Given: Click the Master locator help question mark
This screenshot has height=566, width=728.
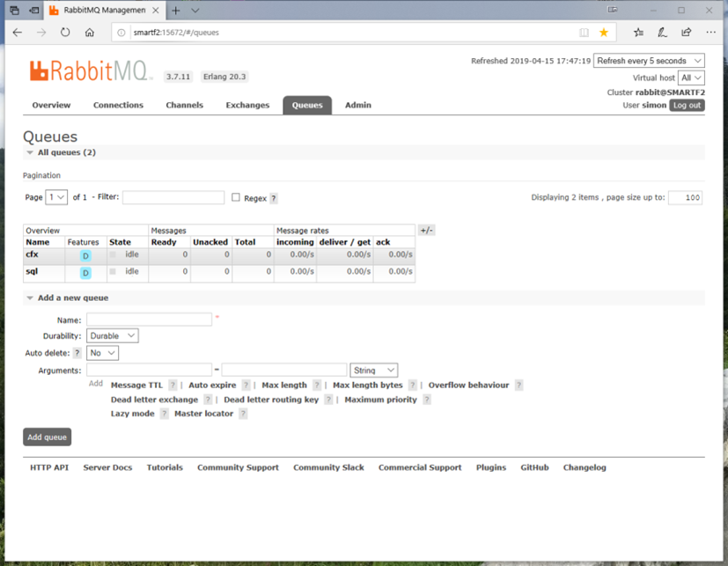Looking at the screenshot, I should (243, 413).
